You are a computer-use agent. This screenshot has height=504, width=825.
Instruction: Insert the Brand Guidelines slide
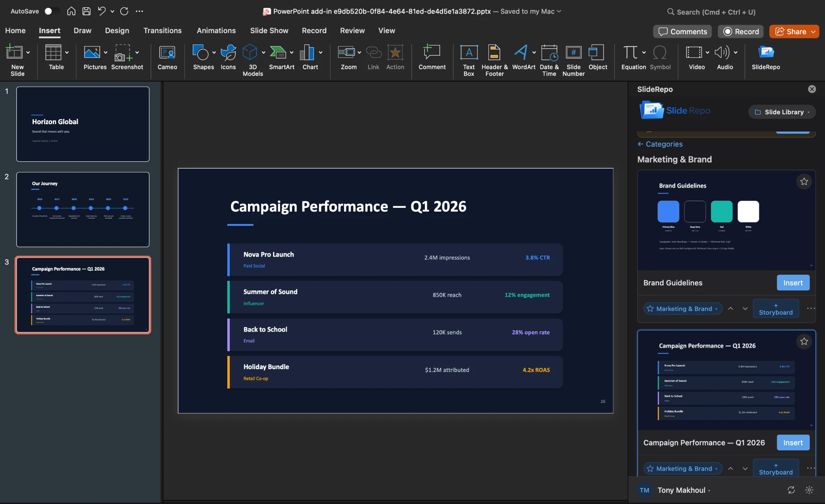[x=793, y=283]
